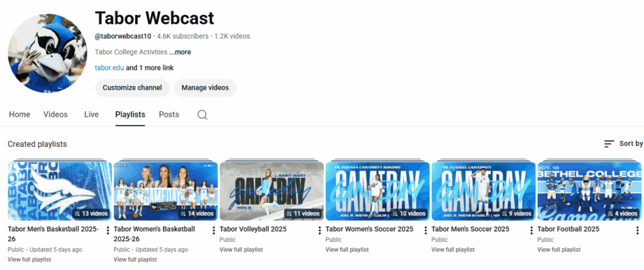Click the 4 videos badge
644x270 pixels.
pos(622,213)
